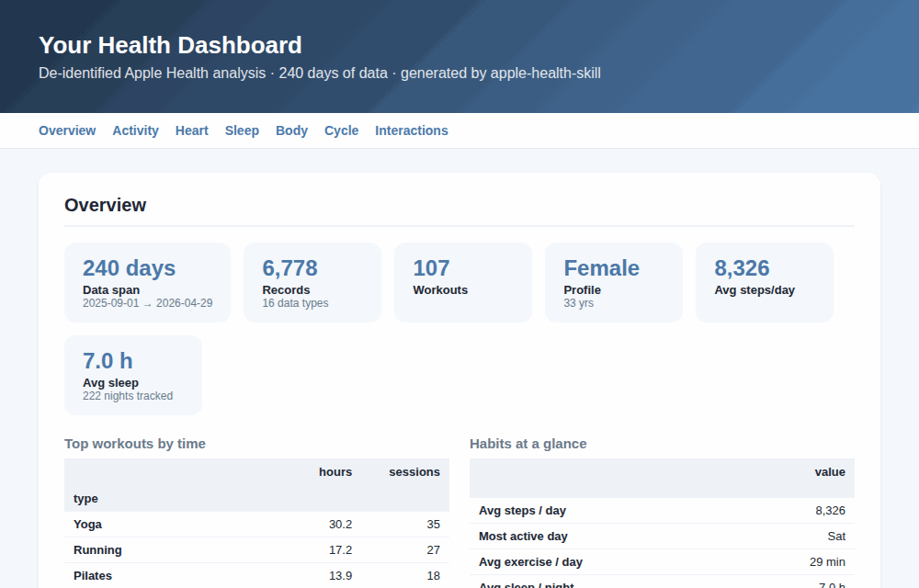
Task: Click the 29 min value in Habits table
Action: pyautogui.click(x=827, y=562)
